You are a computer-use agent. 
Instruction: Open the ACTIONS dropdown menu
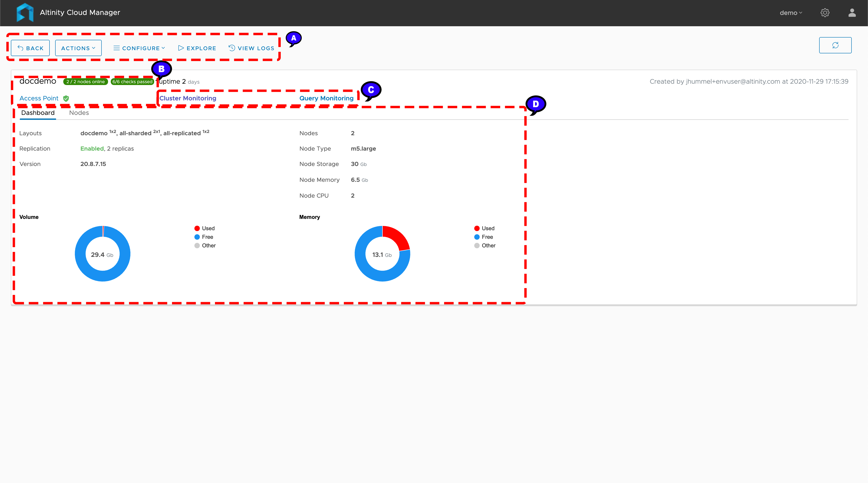click(x=78, y=48)
